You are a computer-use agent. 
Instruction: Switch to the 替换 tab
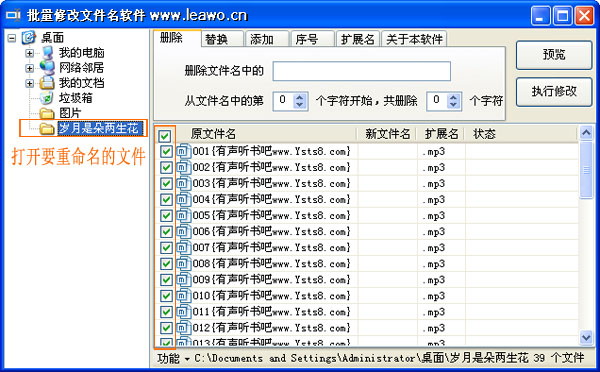[x=222, y=39]
